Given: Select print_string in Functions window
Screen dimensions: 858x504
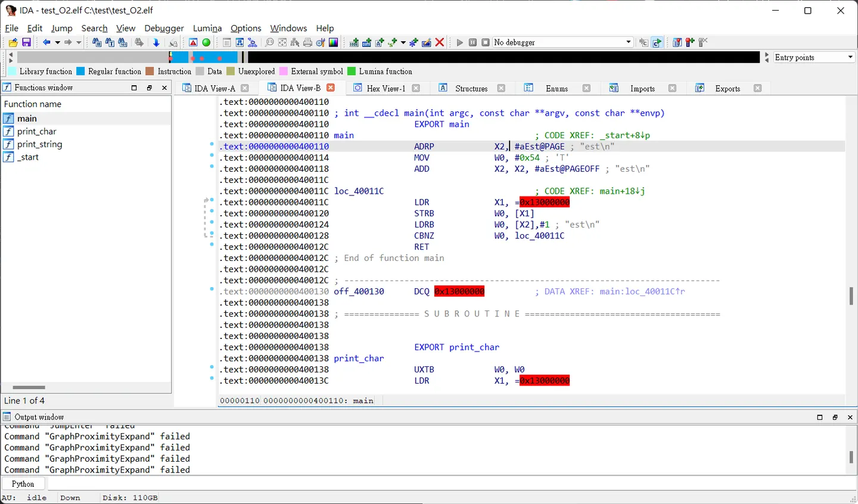Looking at the screenshot, I should click(x=39, y=144).
